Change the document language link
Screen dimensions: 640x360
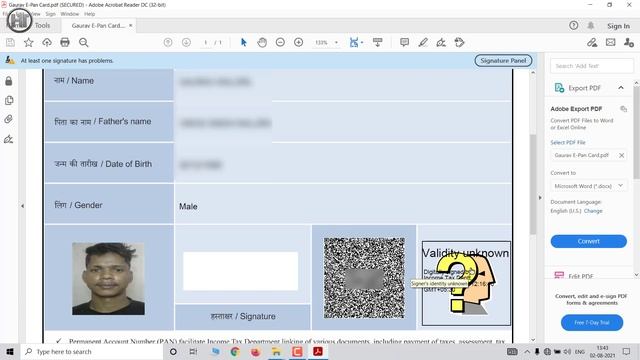593,211
